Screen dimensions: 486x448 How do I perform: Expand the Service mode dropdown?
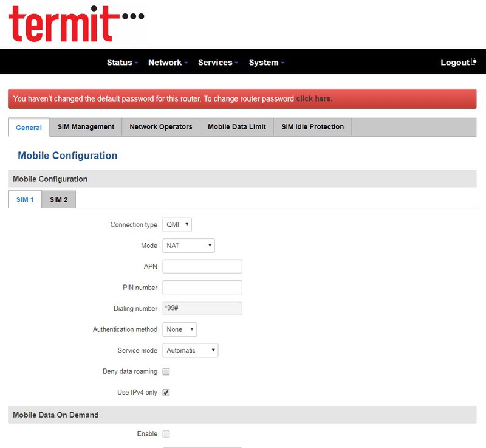click(190, 350)
